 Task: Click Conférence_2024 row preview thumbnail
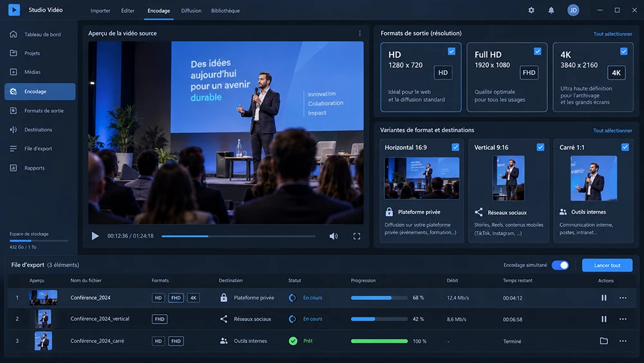[x=43, y=298]
